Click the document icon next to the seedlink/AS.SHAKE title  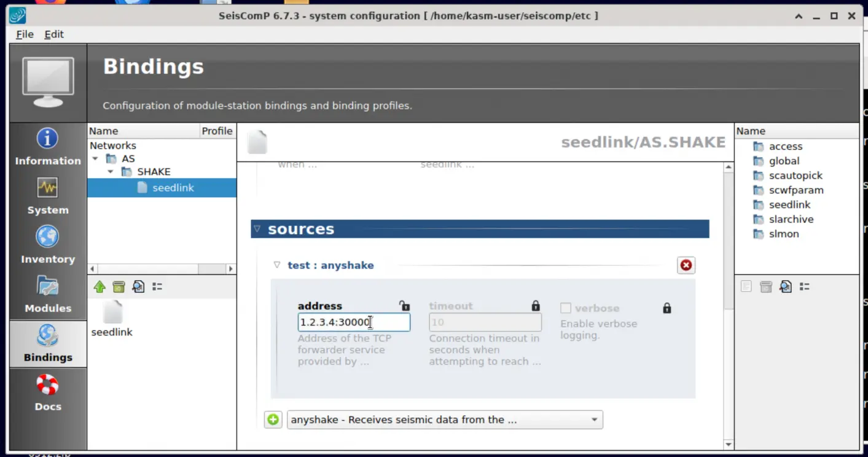point(257,142)
